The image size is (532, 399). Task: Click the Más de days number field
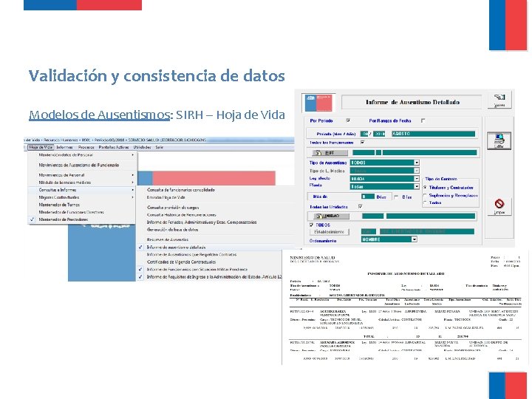click(x=367, y=197)
